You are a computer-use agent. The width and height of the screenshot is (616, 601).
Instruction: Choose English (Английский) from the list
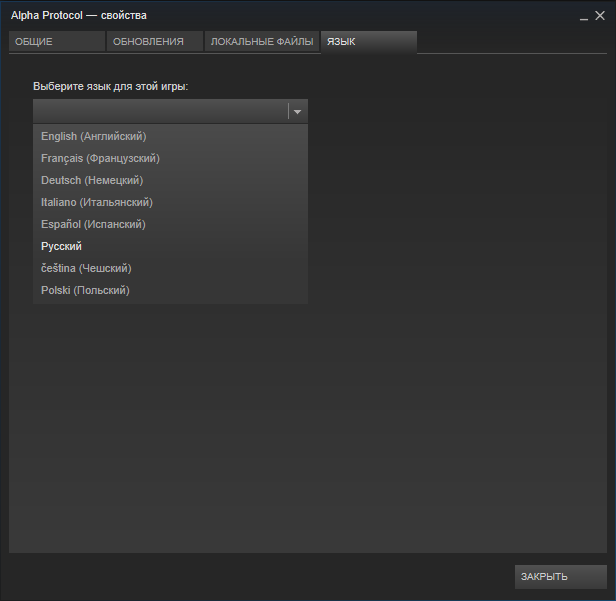click(x=94, y=136)
